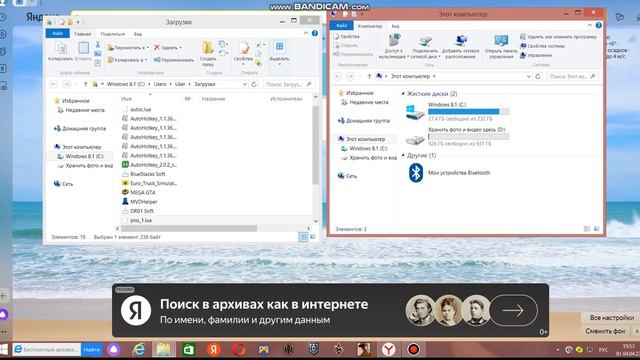Click red record button in taskbar

pos(413,349)
